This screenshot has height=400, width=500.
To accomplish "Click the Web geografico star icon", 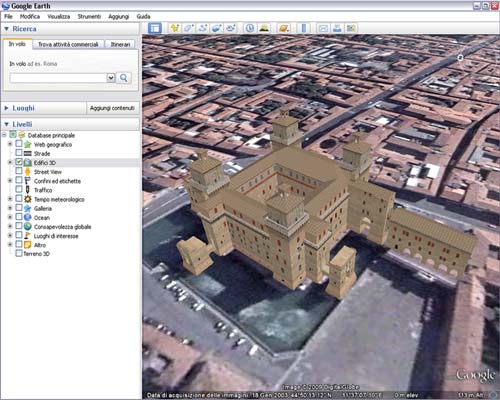I will click(x=27, y=144).
